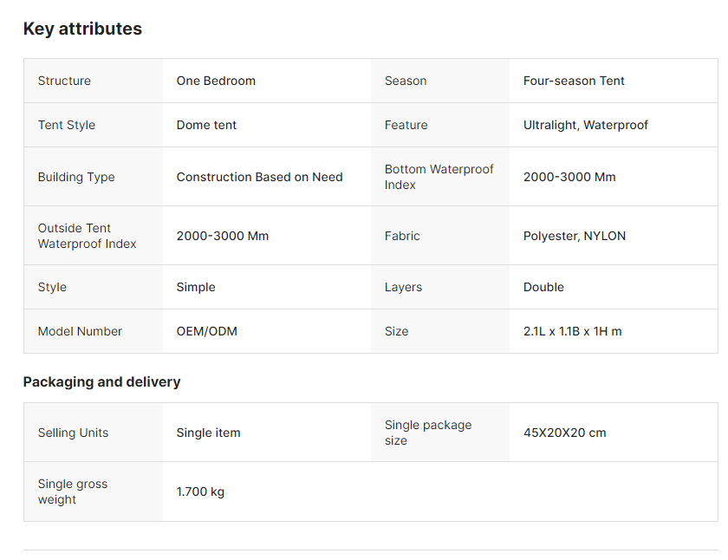Select the 2.1L x 1.1B x 1H m size
Screen dimensions: 728x560
pyautogui.click(x=572, y=331)
